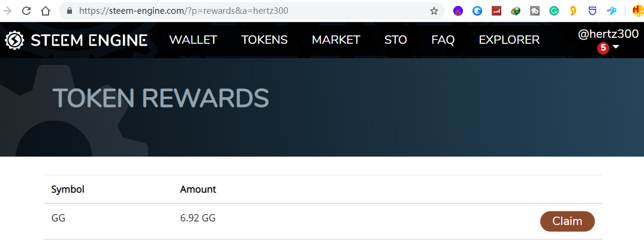Open the TOKENS menu item
644x240 pixels.
pos(264,40)
